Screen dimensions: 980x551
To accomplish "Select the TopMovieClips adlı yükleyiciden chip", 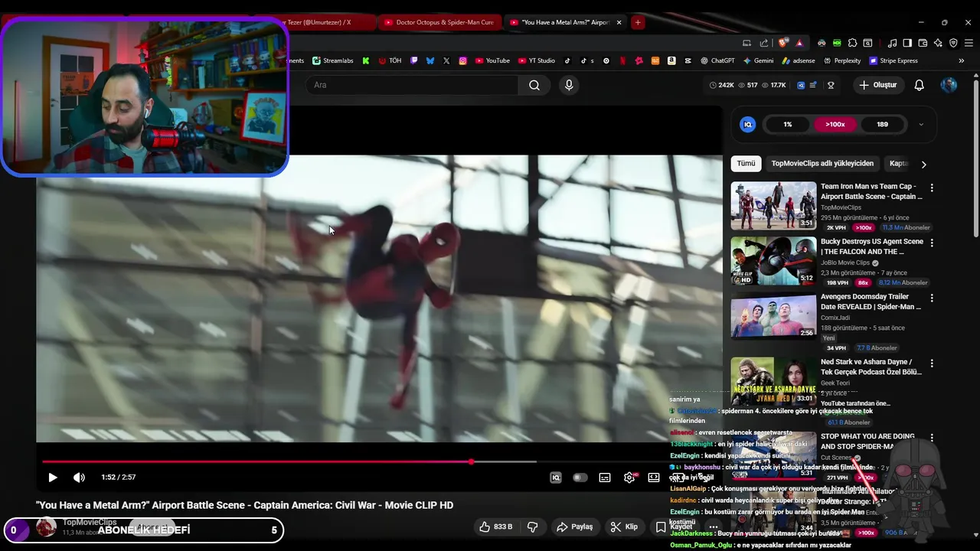I will (822, 163).
